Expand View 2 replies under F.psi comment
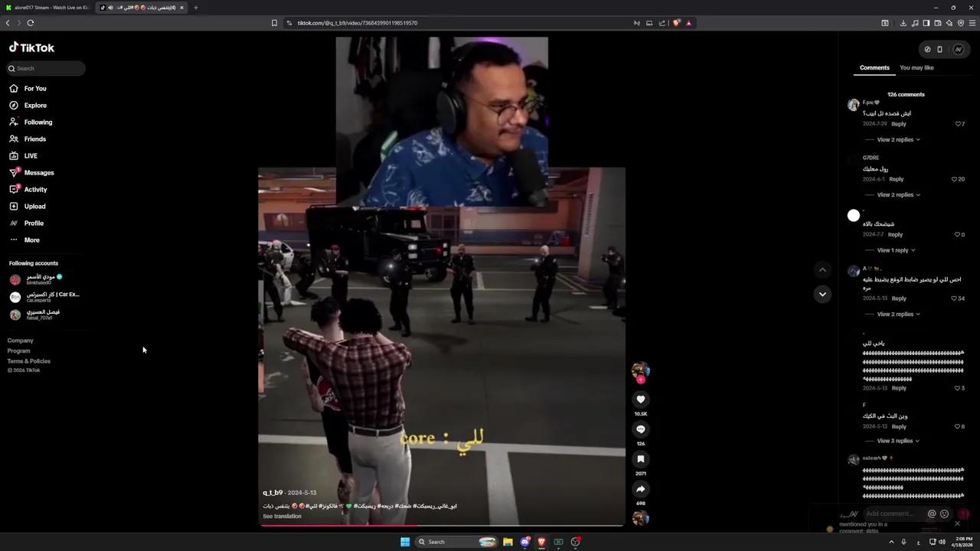The height and width of the screenshot is (551, 980). 898,140
